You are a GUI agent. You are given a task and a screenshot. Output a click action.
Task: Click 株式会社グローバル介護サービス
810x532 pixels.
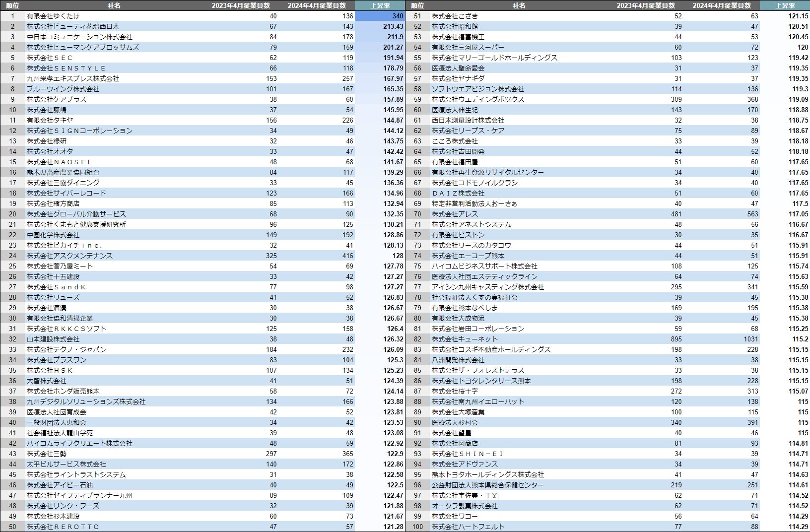click(x=76, y=214)
